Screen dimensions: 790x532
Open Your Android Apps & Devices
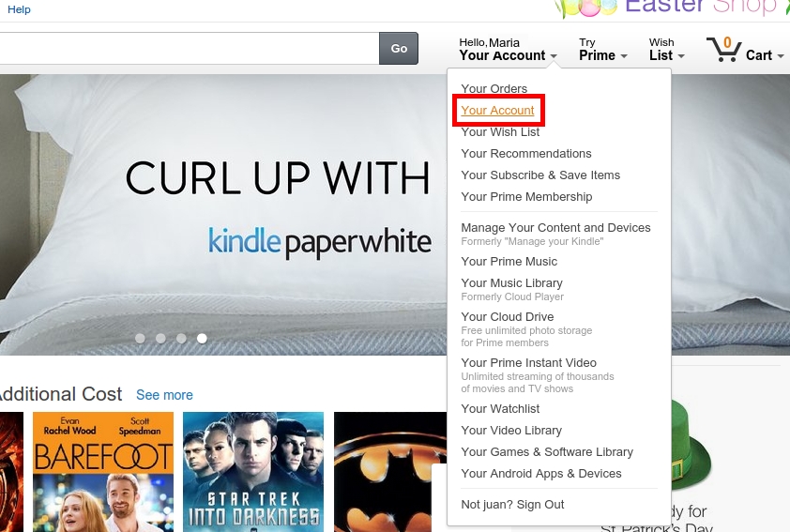coord(541,474)
